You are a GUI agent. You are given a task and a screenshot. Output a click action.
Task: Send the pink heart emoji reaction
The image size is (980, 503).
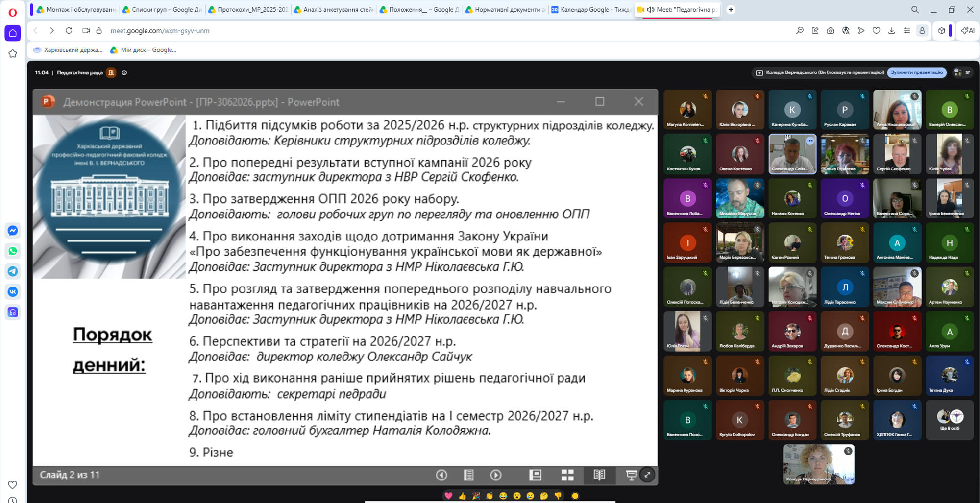448,496
